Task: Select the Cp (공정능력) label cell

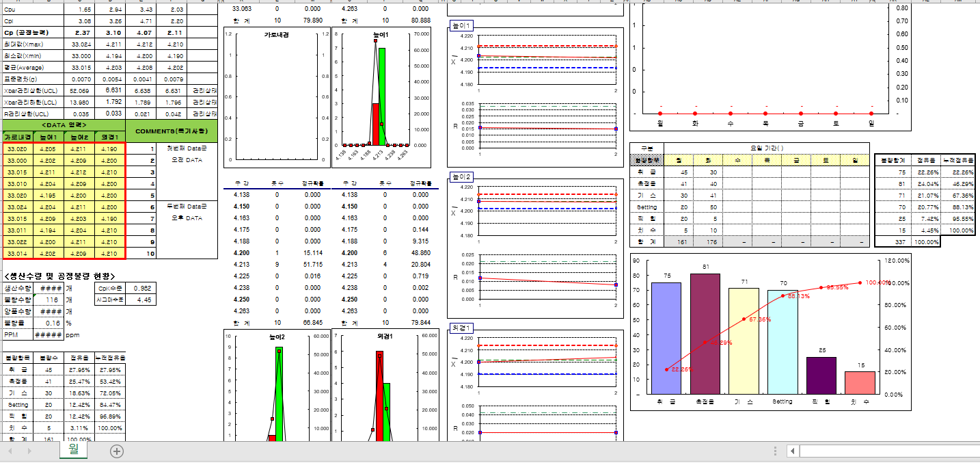Action: coord(33,32)
